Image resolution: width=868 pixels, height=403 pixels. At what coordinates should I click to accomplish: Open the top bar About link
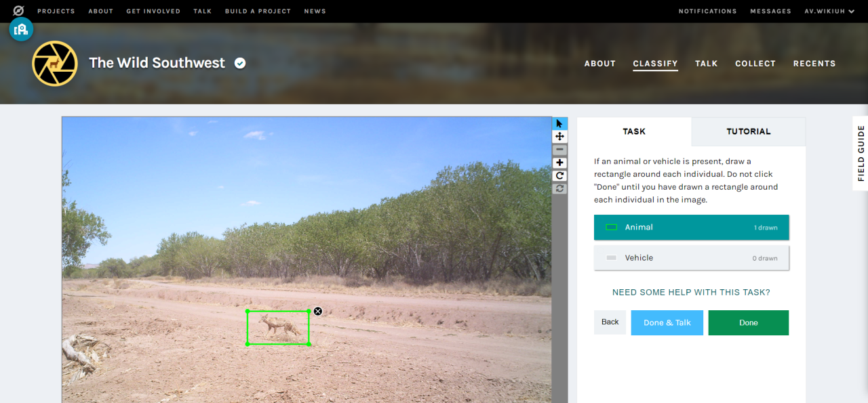pos(100,12)
